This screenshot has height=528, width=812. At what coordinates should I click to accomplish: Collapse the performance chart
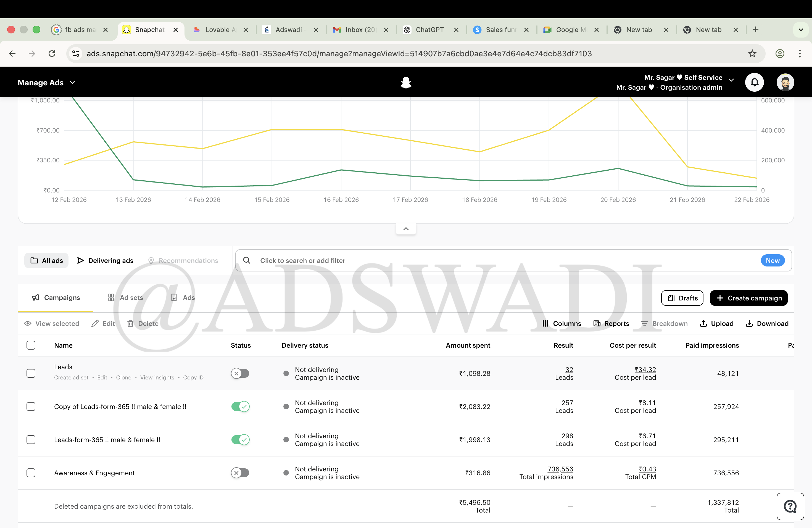click(x=406, y=229)
